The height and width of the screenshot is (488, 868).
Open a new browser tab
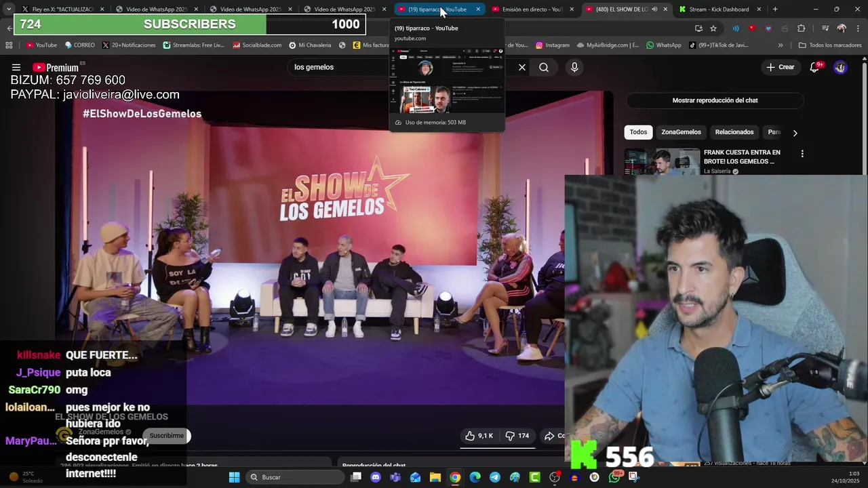point(775,9)
